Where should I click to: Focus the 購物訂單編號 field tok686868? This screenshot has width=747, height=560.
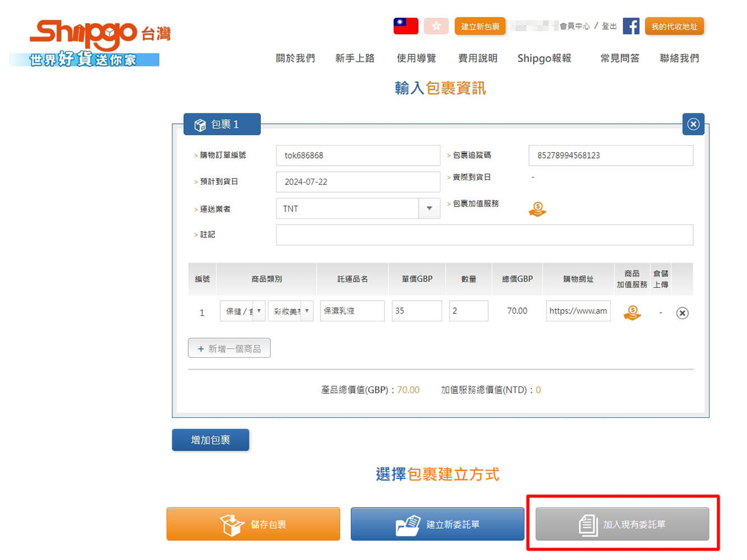(x=358, y=155)
